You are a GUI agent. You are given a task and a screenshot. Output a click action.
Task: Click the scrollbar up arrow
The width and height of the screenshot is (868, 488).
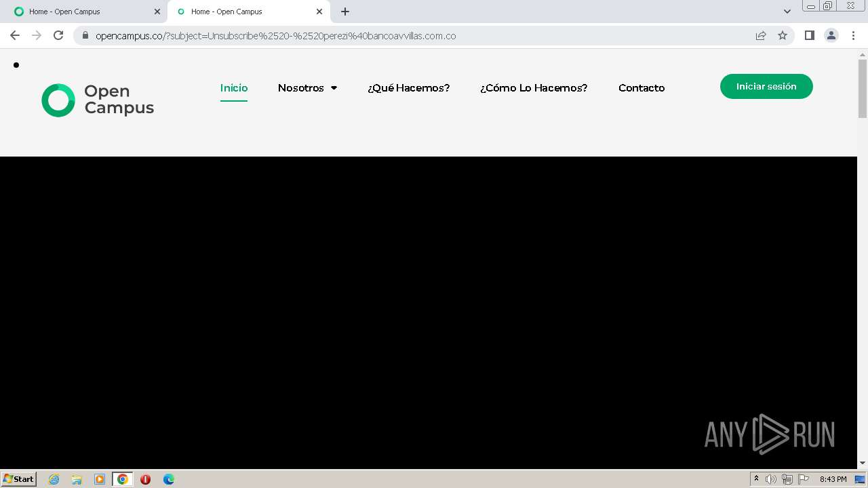[x=863, y=54]
